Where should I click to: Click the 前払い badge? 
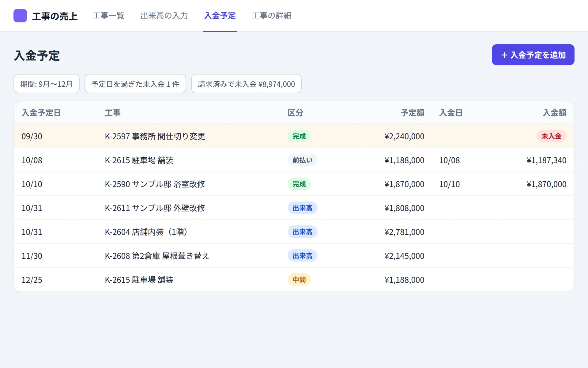pyautogui.click(x=302, y=160)
